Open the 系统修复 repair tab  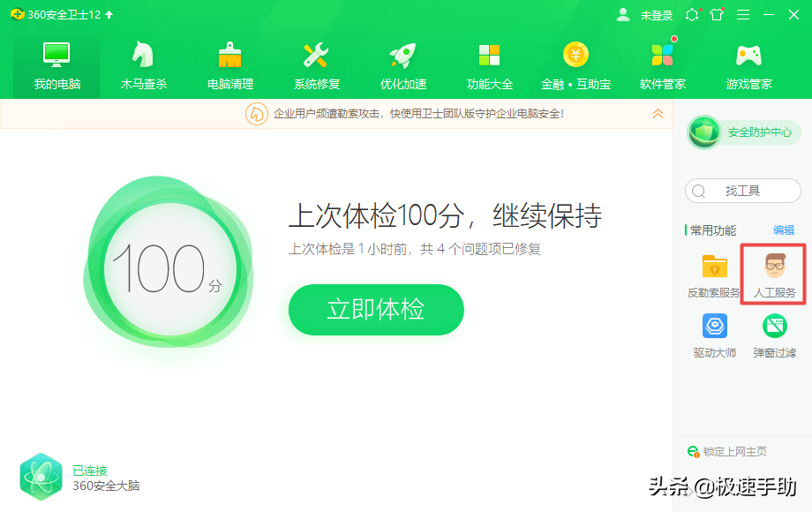316,66
